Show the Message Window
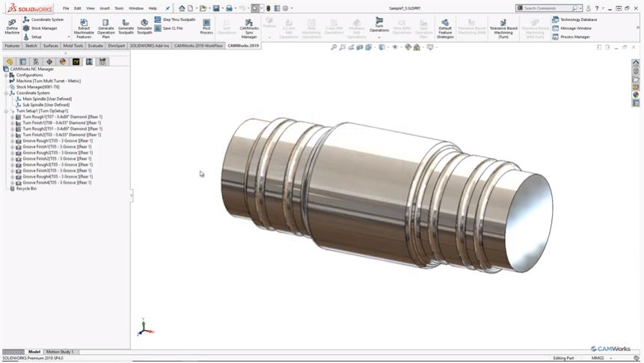The height and width of the screenshot is (363, 644). (571, 28)
